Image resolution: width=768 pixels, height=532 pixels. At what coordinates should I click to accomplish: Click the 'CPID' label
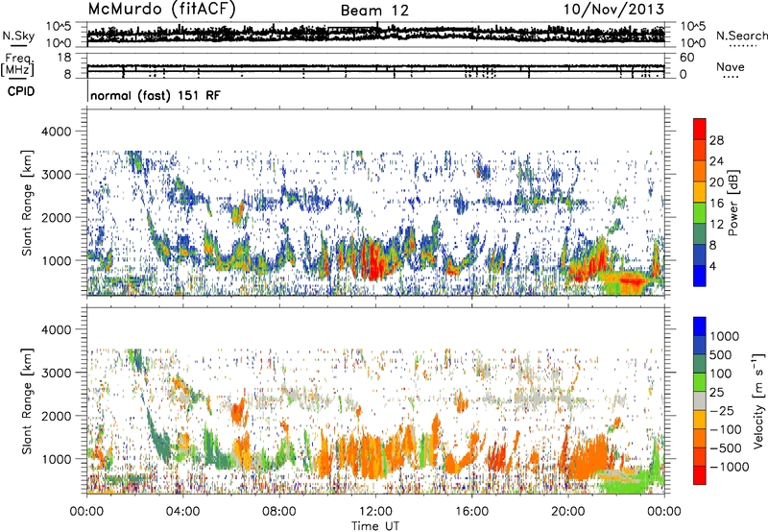[21, 91]
